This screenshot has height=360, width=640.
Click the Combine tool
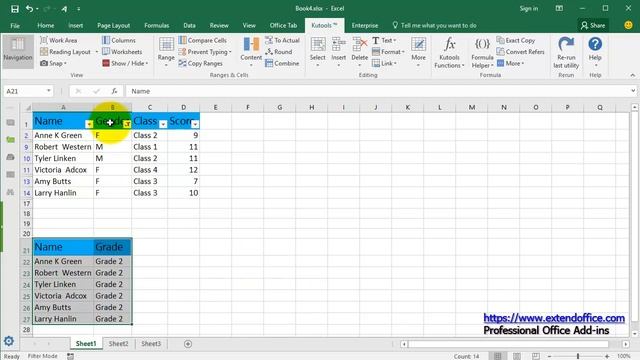282,63
